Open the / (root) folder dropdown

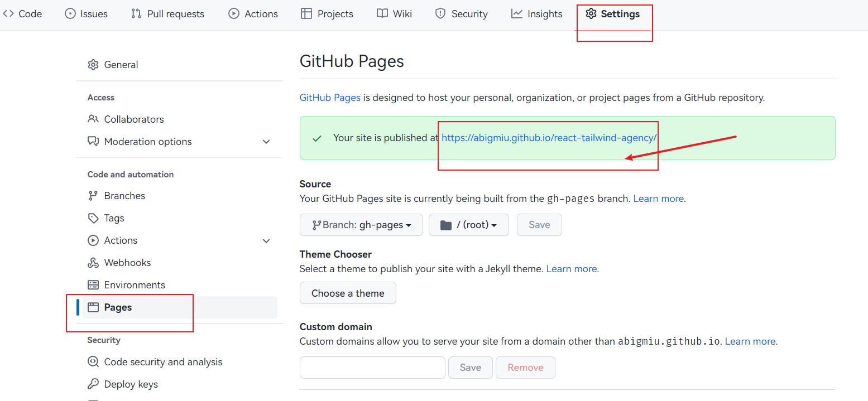tap(468, 225)
